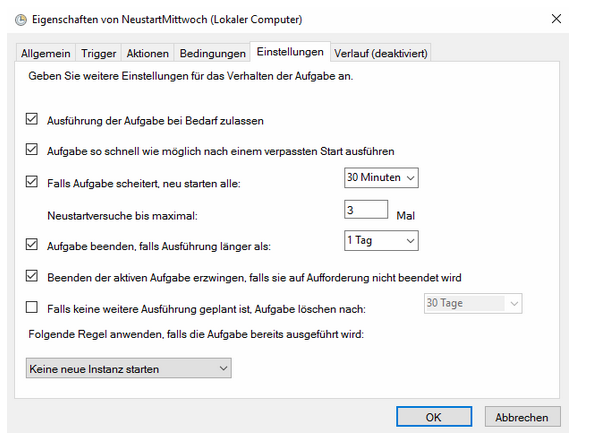Disable Falls Aufgabe scheitert restart checkbox
Image resolution: width=595 pixels, height=448 pixels.
[x=32, y=181]
